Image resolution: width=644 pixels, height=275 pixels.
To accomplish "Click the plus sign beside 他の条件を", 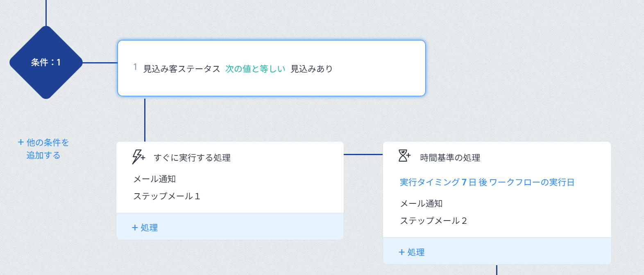I will coord(20,142).
